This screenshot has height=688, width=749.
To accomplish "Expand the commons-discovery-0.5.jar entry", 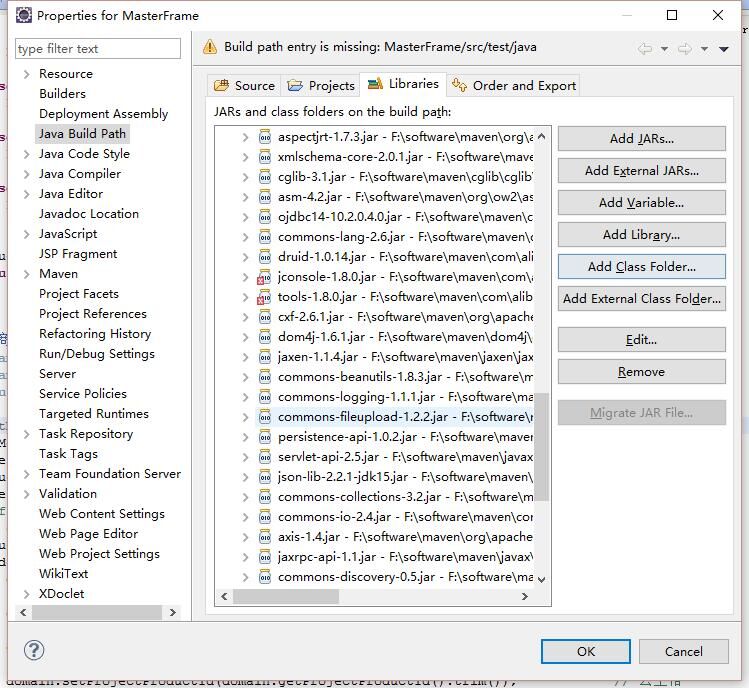I will click(x=245, y=577).
